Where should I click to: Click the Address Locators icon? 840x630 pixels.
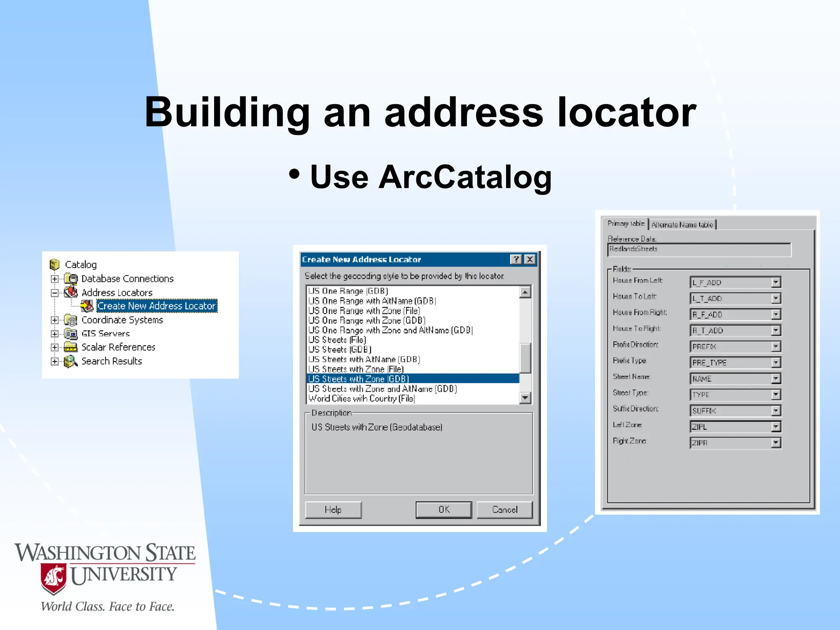(x=71, y=292)
